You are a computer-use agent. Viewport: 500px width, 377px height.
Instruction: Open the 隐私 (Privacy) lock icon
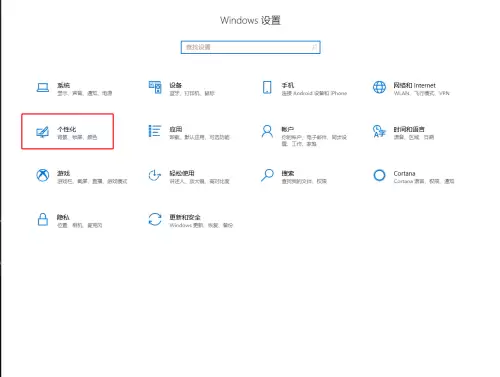point(43,219)
